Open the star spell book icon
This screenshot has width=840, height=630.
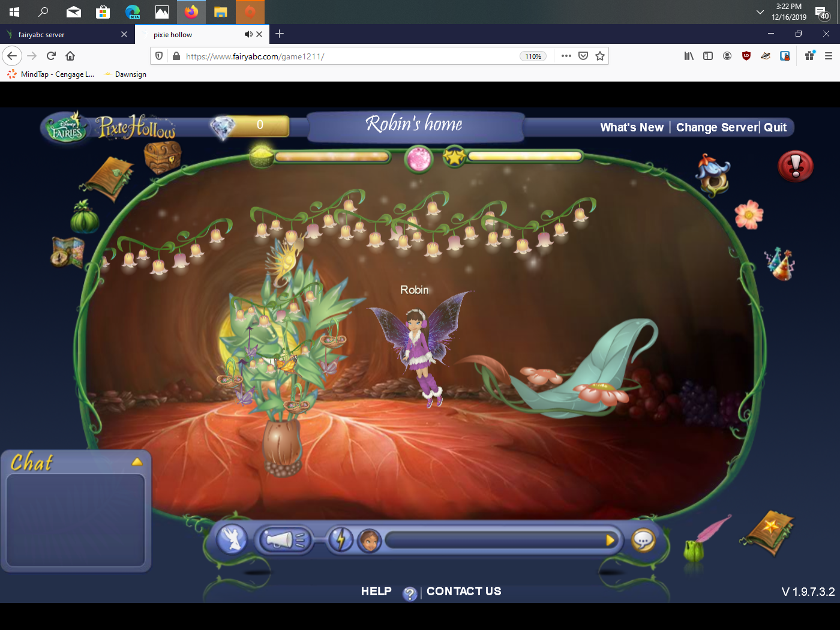point(767,532)
